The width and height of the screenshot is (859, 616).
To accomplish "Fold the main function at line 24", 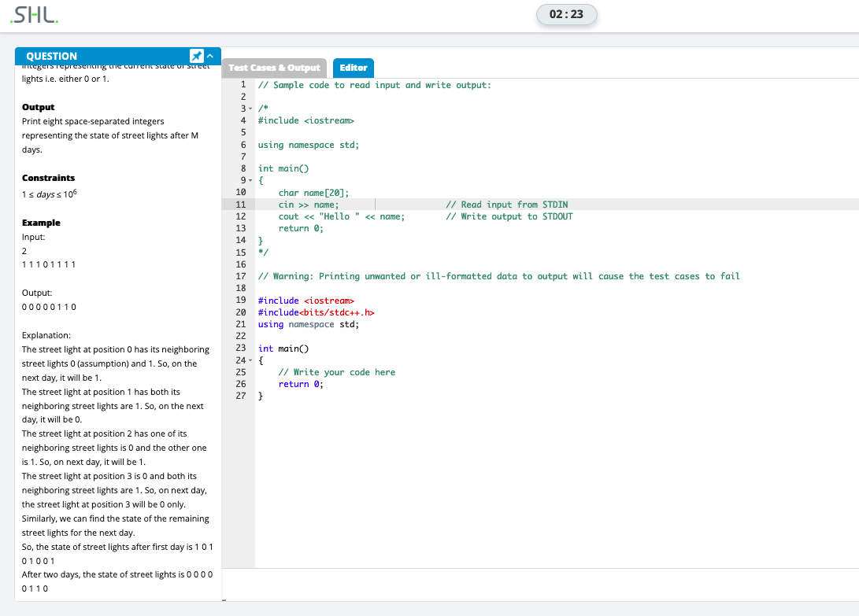I will pyautogui.click(x=250, y=360).
